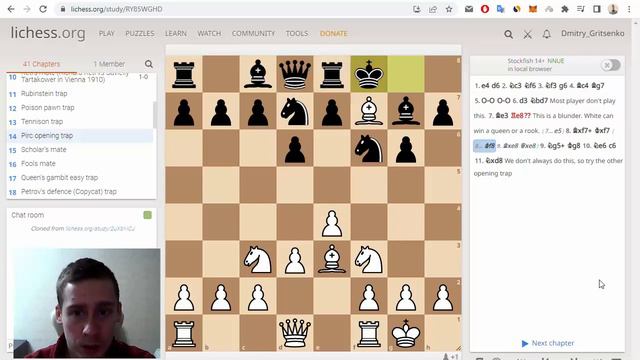Image resolution: width=640 pixels, height=360 pixels.
Task: Click the browser address bar URL
Action: [x=116, y=9]
